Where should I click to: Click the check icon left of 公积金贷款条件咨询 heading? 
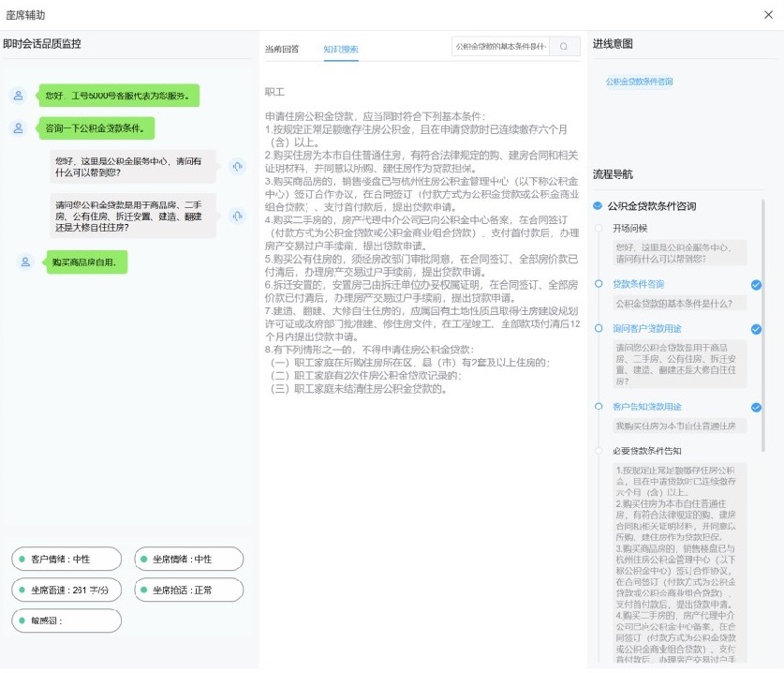[598, 206]
